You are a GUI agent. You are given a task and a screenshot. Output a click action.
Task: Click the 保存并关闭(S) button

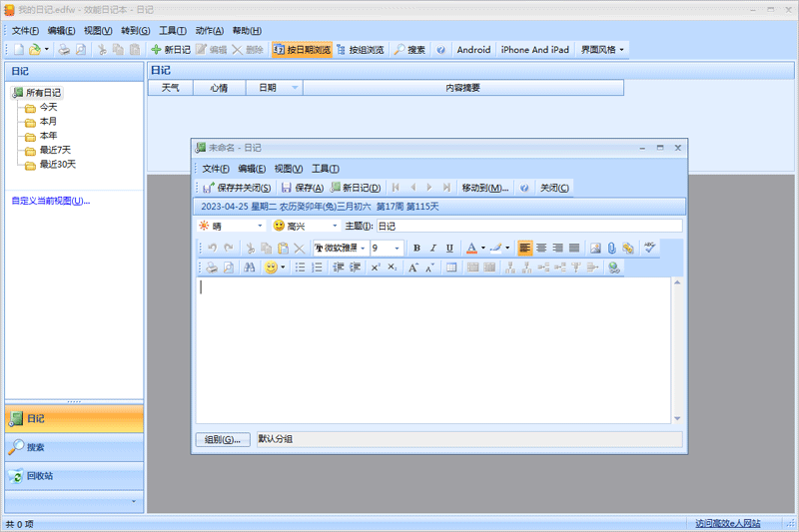coord(237,188)
